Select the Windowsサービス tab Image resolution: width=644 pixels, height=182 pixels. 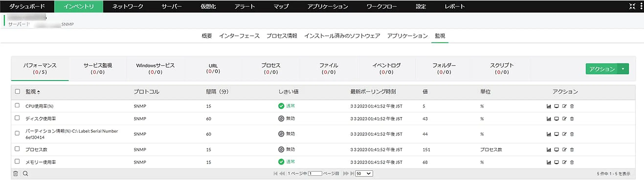tap(155, 69)
